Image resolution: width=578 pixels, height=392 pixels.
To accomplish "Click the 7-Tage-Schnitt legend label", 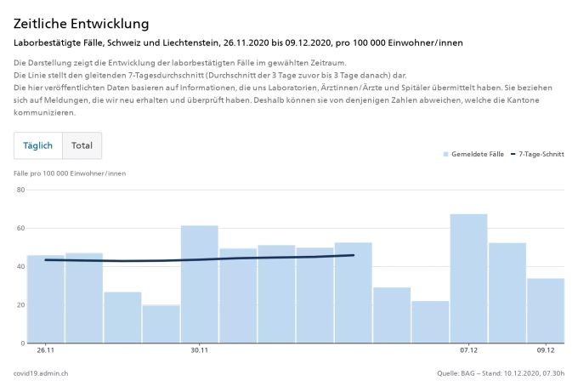I will [x=541, y=154].
